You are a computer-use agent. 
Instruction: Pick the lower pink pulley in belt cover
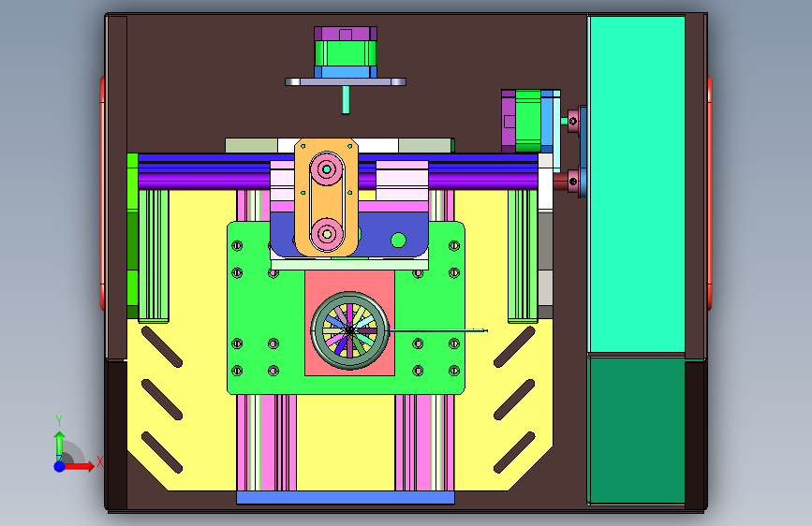(327, 234)
